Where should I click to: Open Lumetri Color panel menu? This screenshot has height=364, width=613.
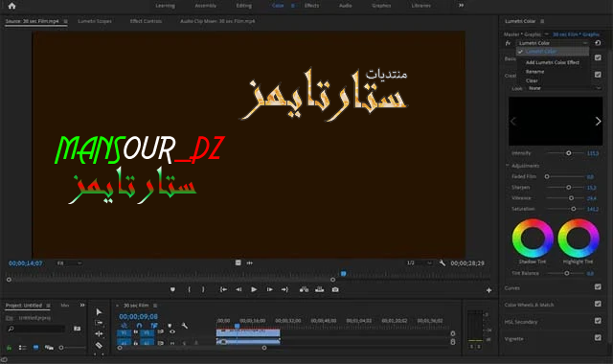pos(542,21)
